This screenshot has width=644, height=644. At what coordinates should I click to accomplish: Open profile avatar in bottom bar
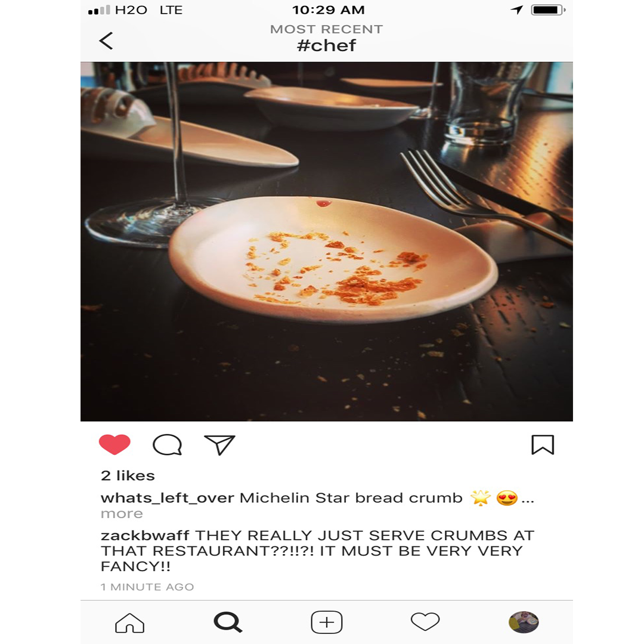(524, 622)
